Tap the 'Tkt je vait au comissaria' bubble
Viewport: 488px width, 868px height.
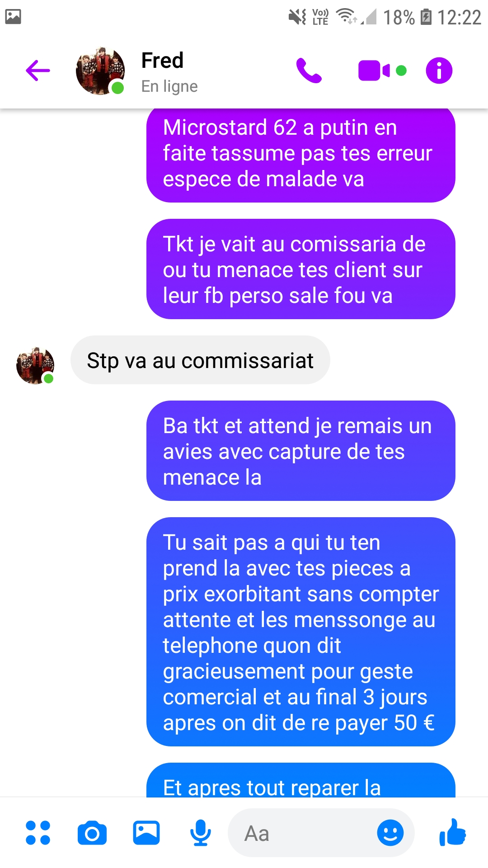pyautogui.click(x=301, y=269)
